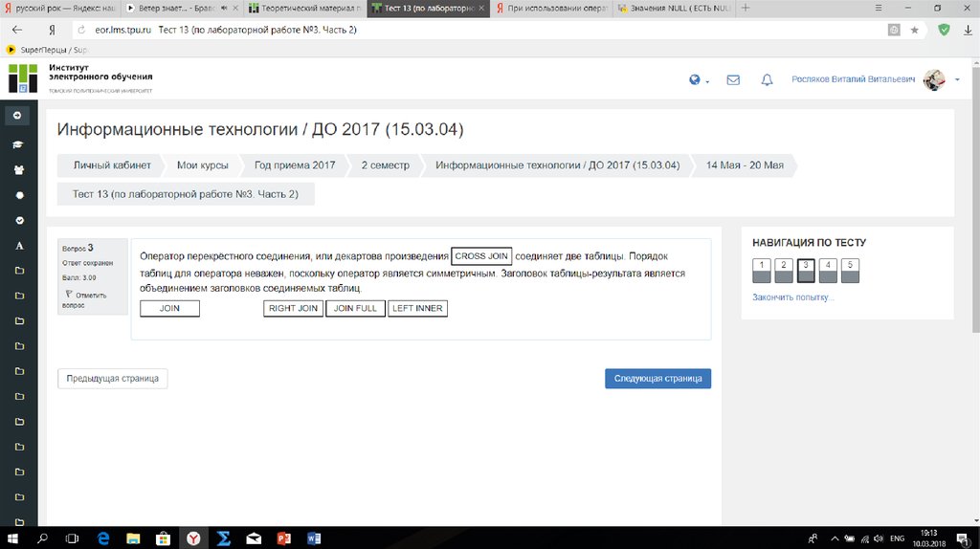980x549 pixels.
Task: Click the Yandex Я home button in the toolbar
Action: (x=52, y=30)
